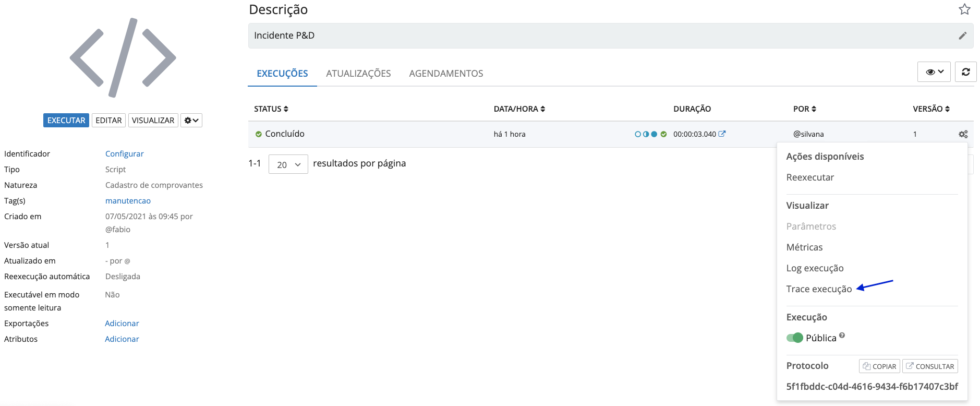Change results per page from 20

pyautogui.click(x=288, y=164)
